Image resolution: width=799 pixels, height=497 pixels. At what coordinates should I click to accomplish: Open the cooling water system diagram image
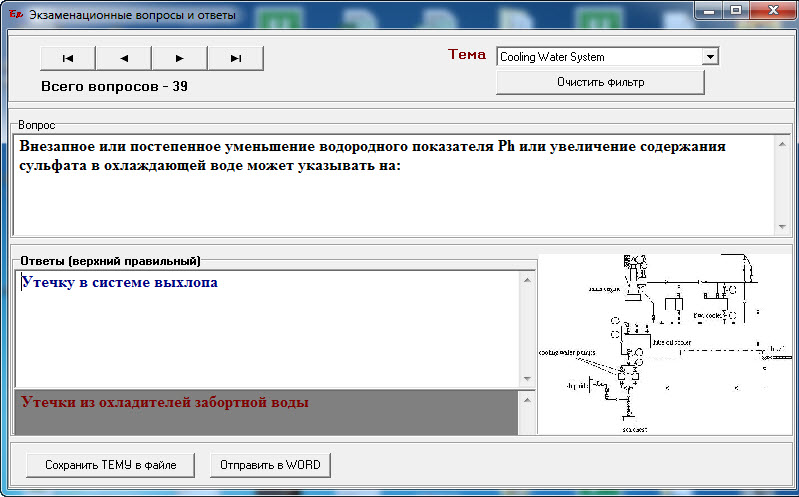664,345
